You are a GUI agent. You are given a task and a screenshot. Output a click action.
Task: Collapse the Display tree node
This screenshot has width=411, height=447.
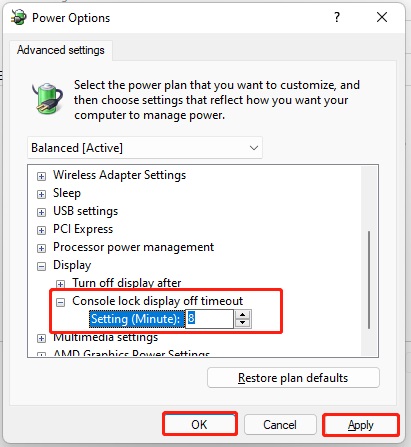coord(41,266)
